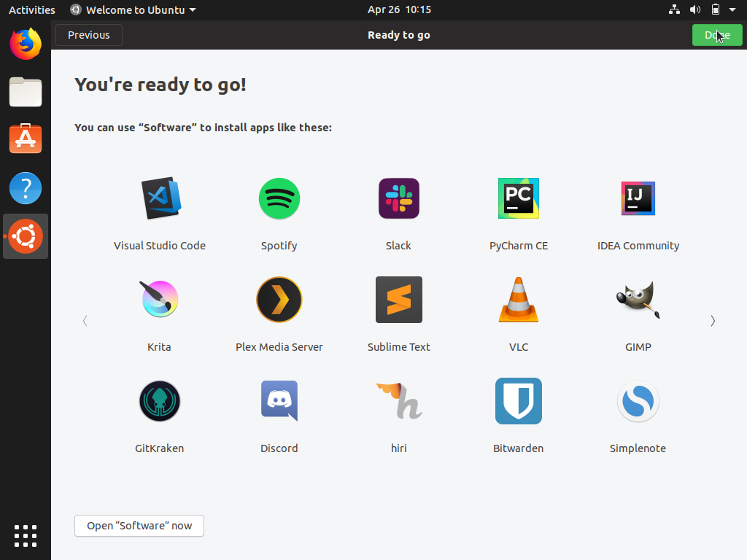Open the Visual Studio Code app icon

point(161,198)
